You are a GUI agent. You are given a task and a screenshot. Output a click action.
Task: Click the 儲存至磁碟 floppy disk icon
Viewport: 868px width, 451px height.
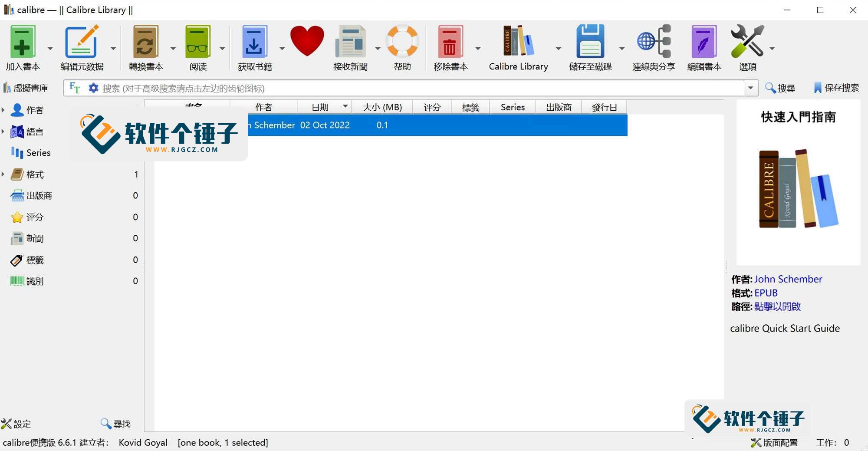pos(590,42)
